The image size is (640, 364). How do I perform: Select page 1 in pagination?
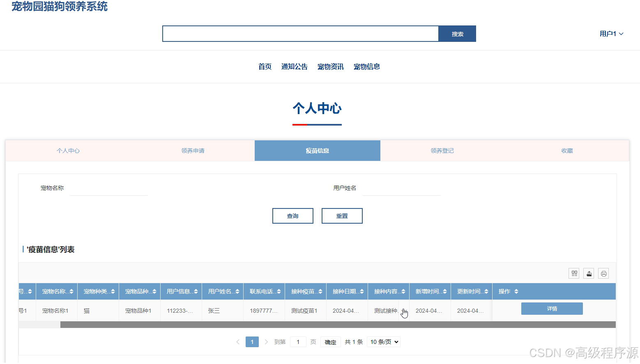click(x=252, y=342)
